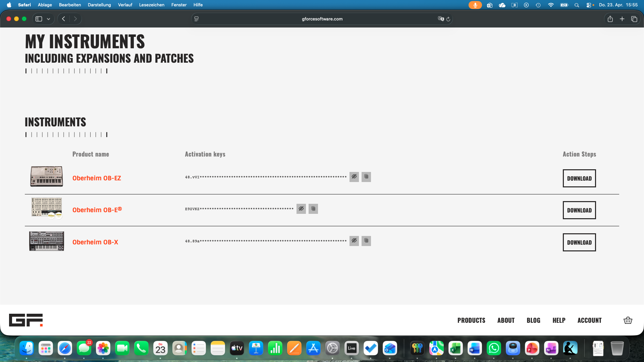This screenshot has height=362, width=644.
Task: Copy the Oberheim OB-E activation key
Action: [313, 209]
